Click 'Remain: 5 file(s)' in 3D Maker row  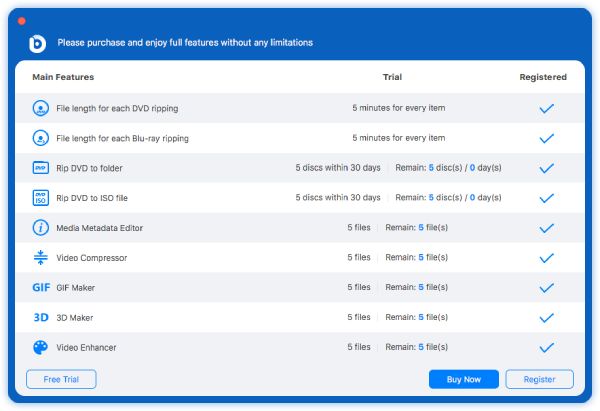pyautogui.click(x=417, y=317)
